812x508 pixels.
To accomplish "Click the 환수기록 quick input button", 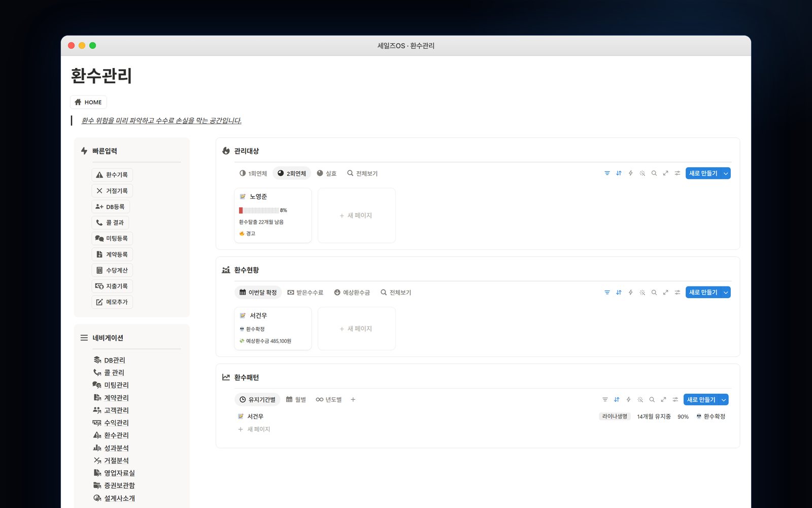I will point(112,175).
